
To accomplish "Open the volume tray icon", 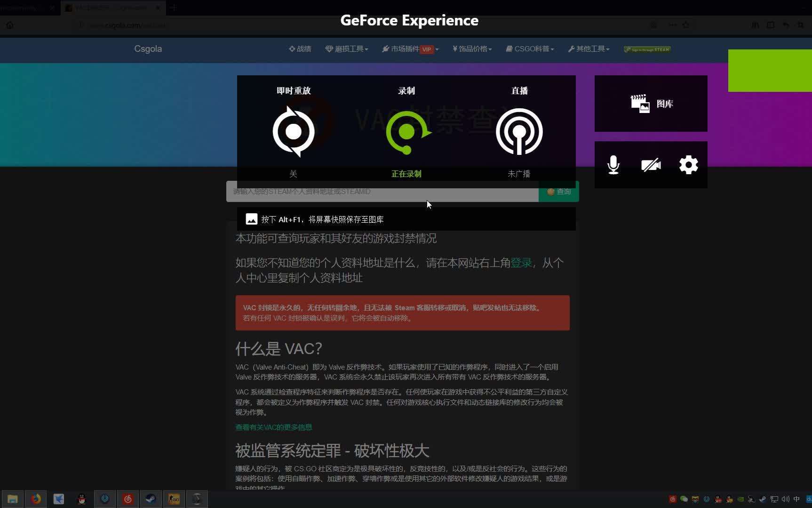I will [x=785, y=499].
